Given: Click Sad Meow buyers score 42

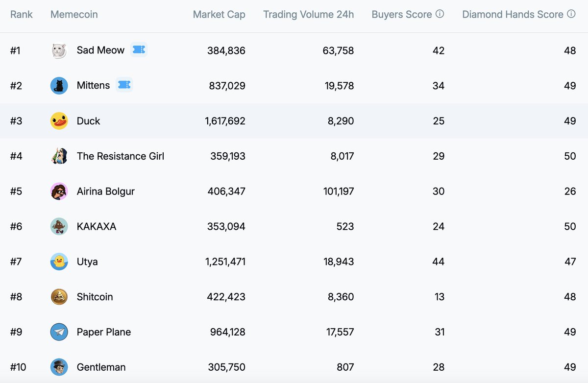Looking at the screenshot, I should [439, 50].
